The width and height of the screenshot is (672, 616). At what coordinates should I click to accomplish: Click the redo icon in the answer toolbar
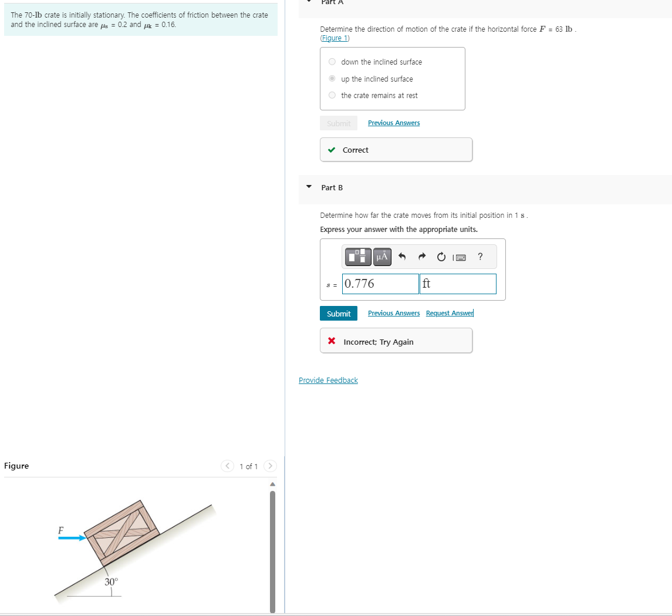tap(421, 257)
